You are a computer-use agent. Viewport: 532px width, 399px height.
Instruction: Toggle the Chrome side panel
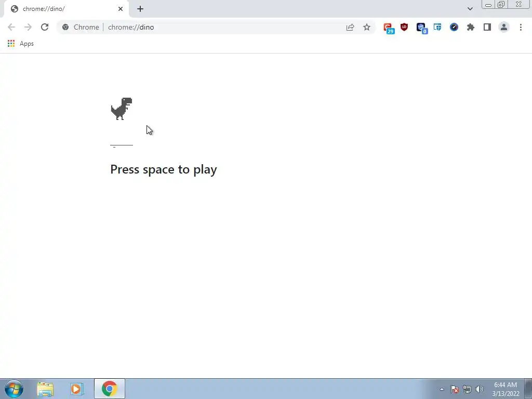pyautogui.click(x=487, y=27)
